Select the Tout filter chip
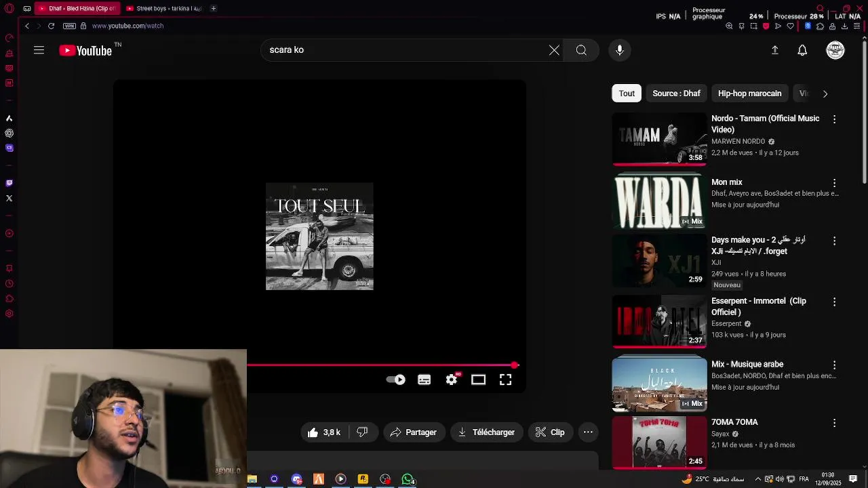The width and height of the screenshot is (868, 488). [627, 94]
